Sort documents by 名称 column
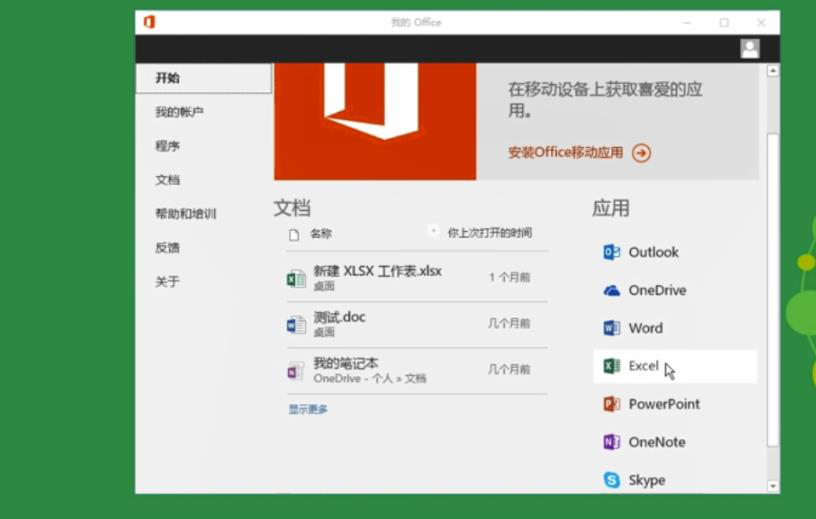Screen dimensions: 816x519 321,234
